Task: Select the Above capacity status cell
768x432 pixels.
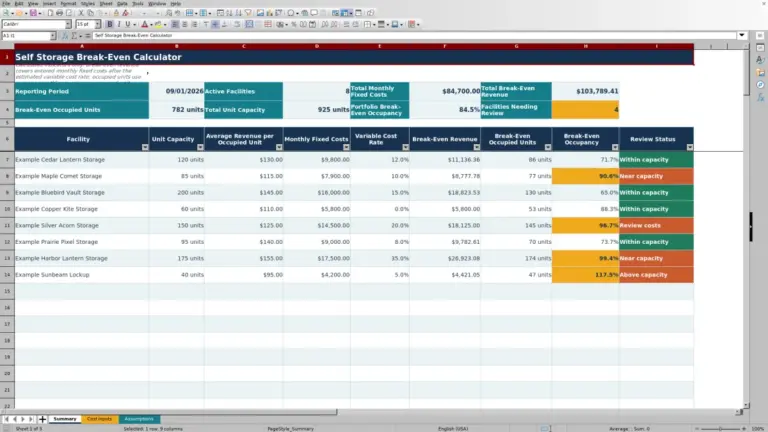Action: click(656, 275)
